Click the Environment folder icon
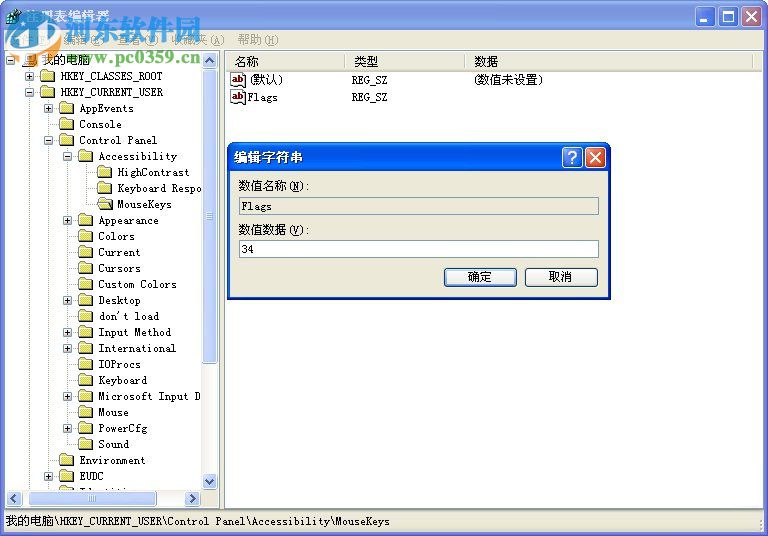Image resolution: width=768 pixels, height=536 pixels. coord(67,460)
